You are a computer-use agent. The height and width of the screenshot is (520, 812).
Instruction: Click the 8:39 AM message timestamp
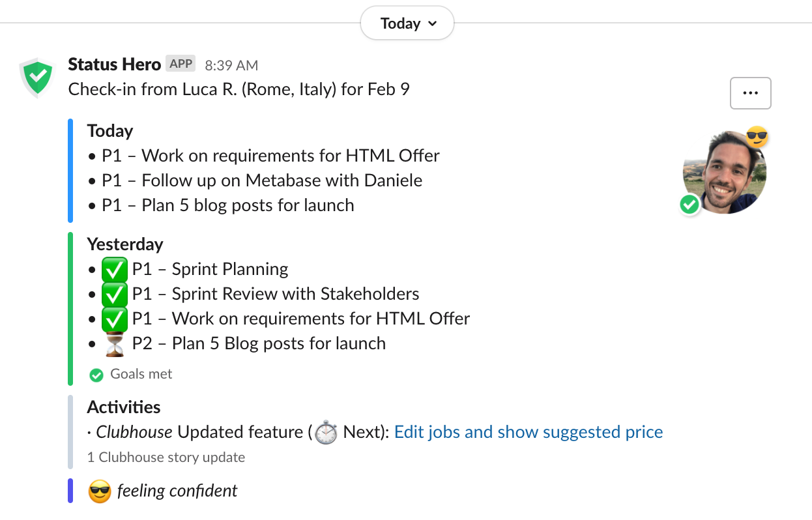[231, 65]
